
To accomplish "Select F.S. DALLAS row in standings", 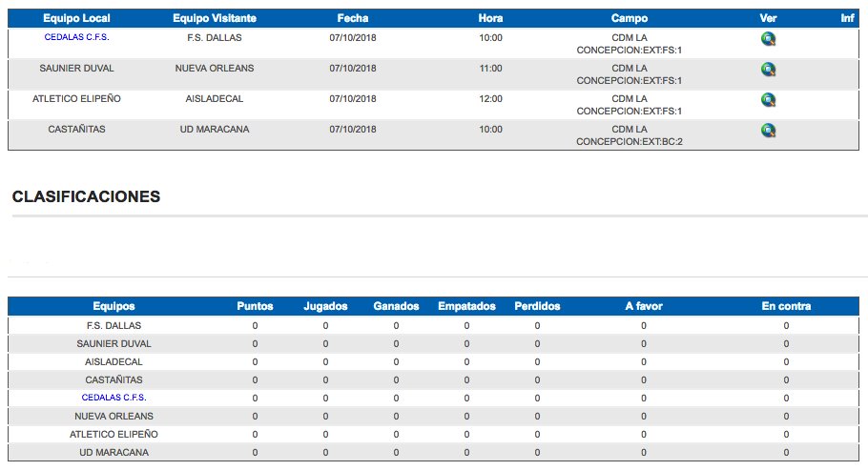I will 433,325.
